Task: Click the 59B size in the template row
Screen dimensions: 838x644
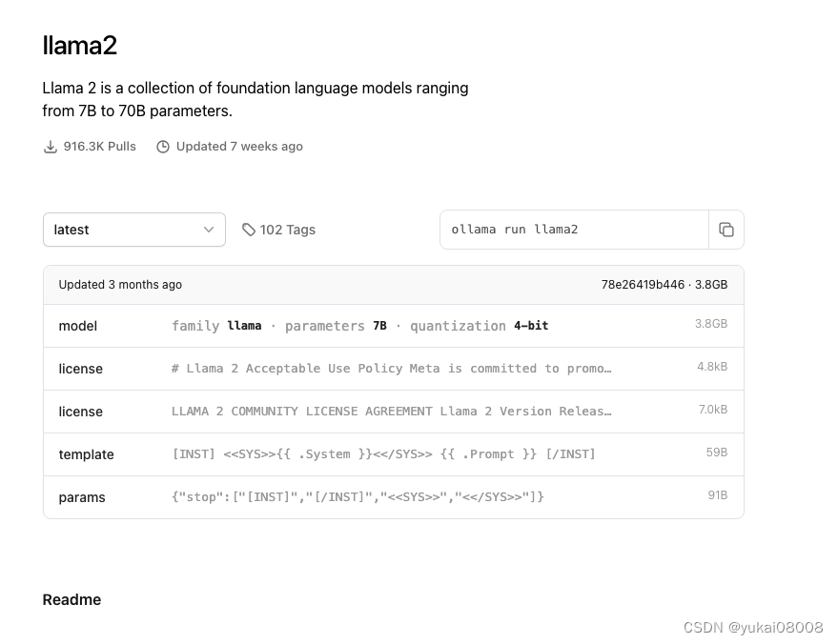Action: tap(717, 453)
